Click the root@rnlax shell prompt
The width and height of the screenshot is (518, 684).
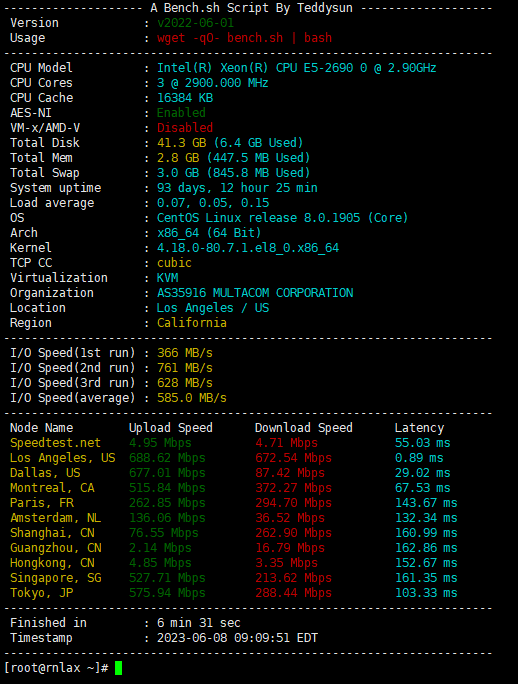[56, 668]
